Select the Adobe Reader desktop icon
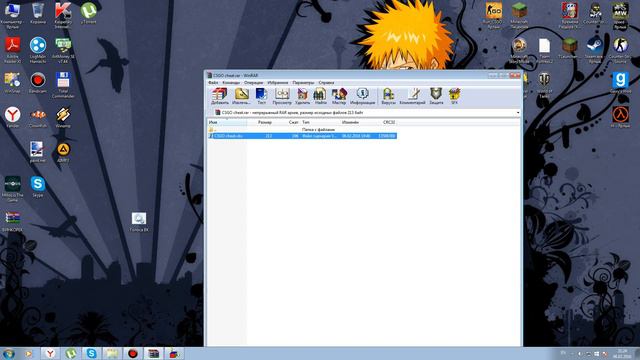Viewport: 640px width, 360px height. 12,50
